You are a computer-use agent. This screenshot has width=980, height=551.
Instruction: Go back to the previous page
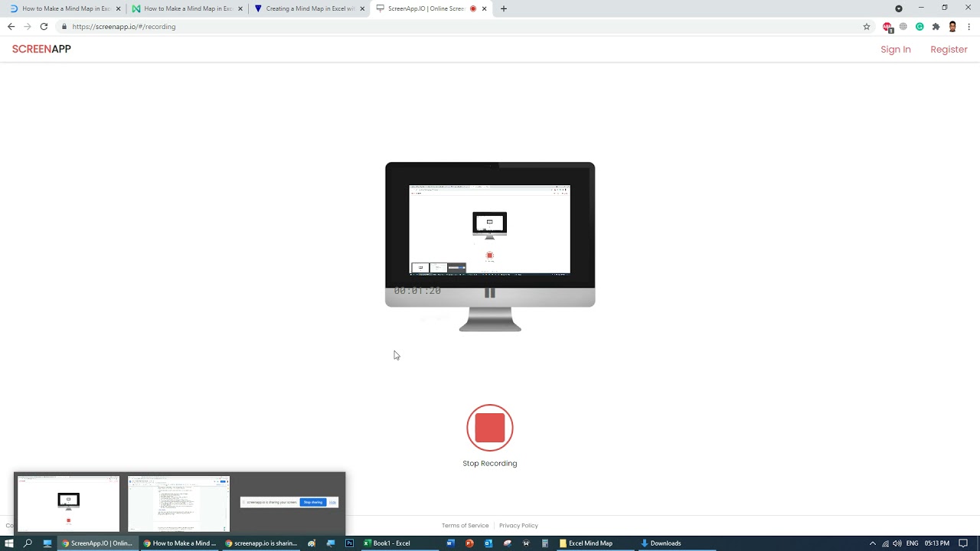tap(11, 26)
